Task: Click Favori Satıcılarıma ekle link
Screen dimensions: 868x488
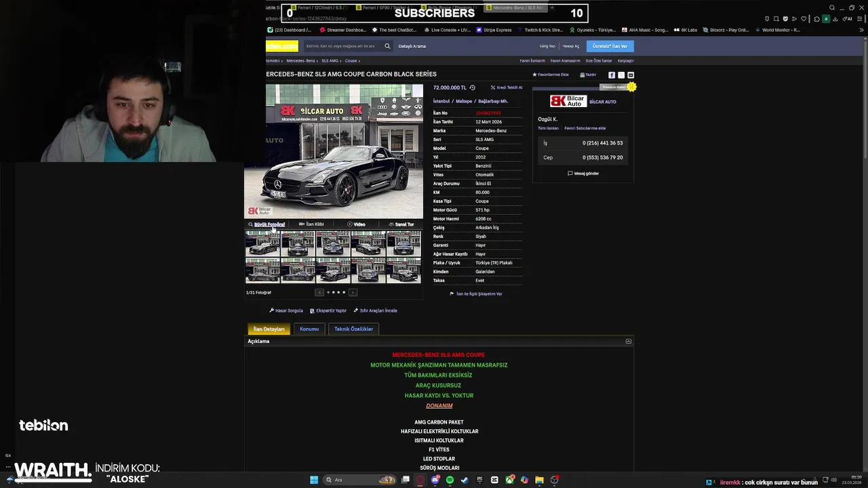Action: point(585,128)
